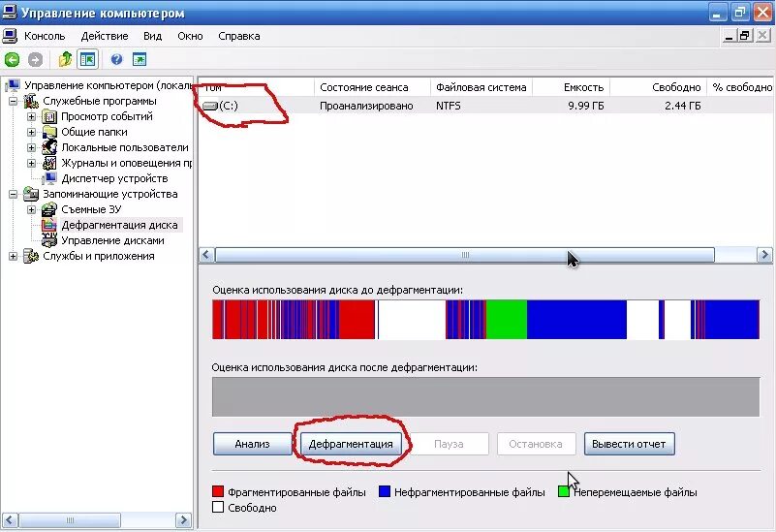Click the Просмотр событий icon

[x=49, y=117]
